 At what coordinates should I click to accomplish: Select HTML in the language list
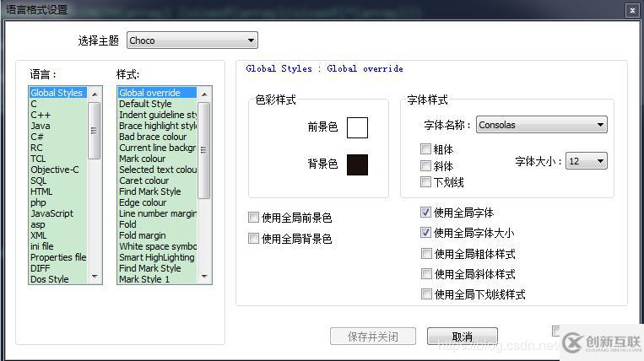tap(58, 191)
